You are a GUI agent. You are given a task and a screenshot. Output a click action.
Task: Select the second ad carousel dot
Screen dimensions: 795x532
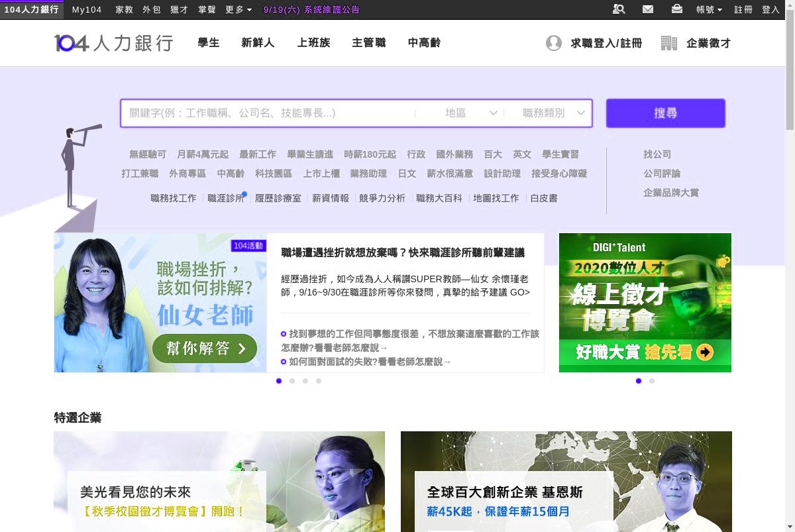click(652, 381)
